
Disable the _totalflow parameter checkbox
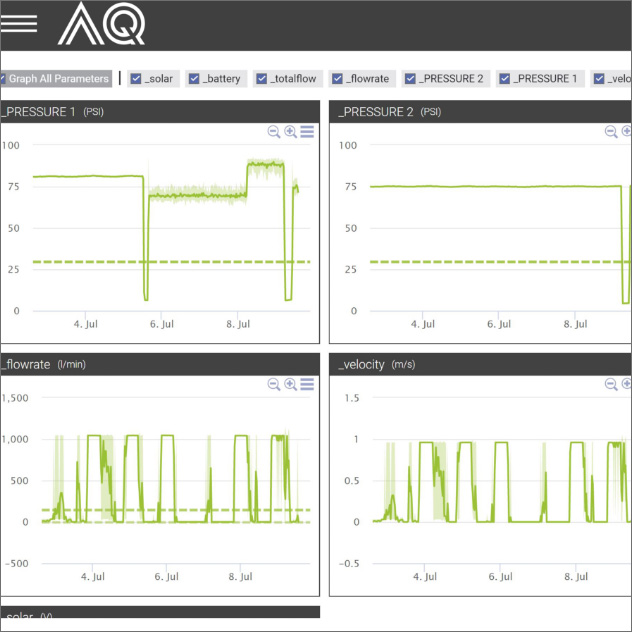click(262, 79)
